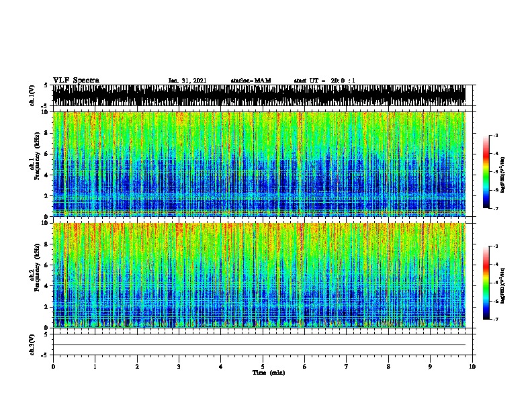The width and height of the screenshot is (532, 411).
Task: Click the '9' time axis tick label
Action: [x=430, y=366]
